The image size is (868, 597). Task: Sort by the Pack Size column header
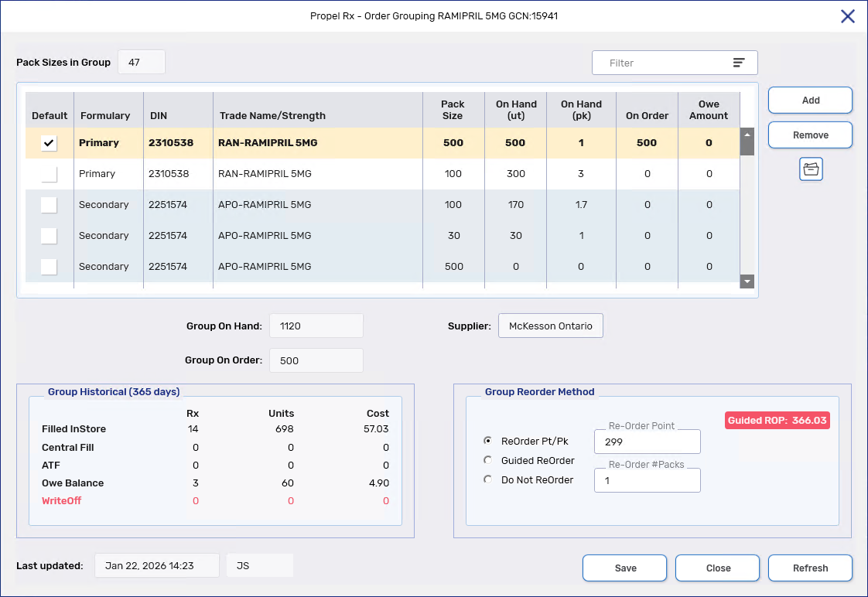(x=453, y=110)
